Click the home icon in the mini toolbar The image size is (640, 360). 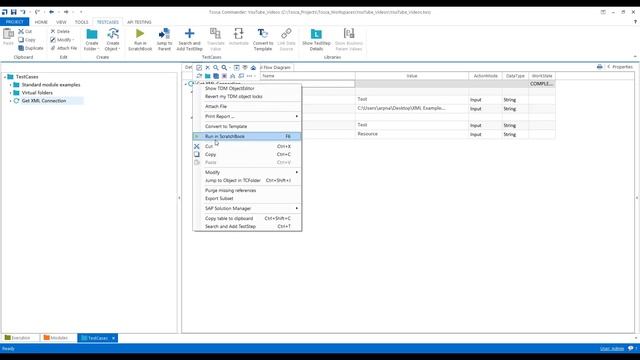[253, 68]
